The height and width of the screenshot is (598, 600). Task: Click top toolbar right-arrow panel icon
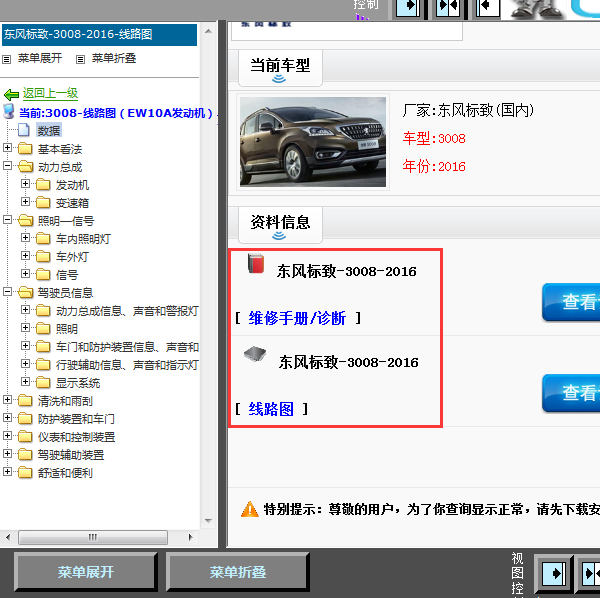pos(408,7)
